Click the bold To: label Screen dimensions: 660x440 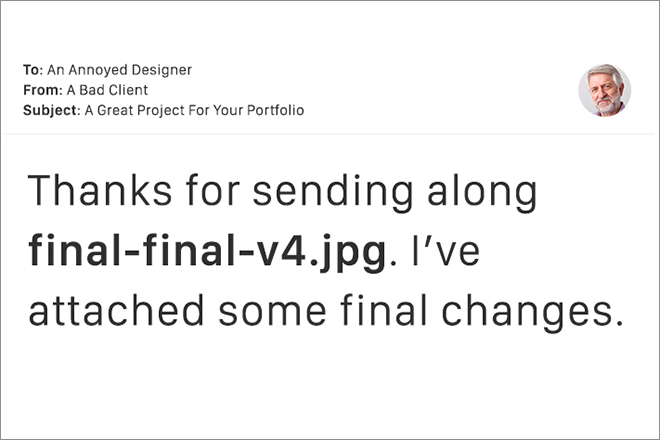[33, 70]
